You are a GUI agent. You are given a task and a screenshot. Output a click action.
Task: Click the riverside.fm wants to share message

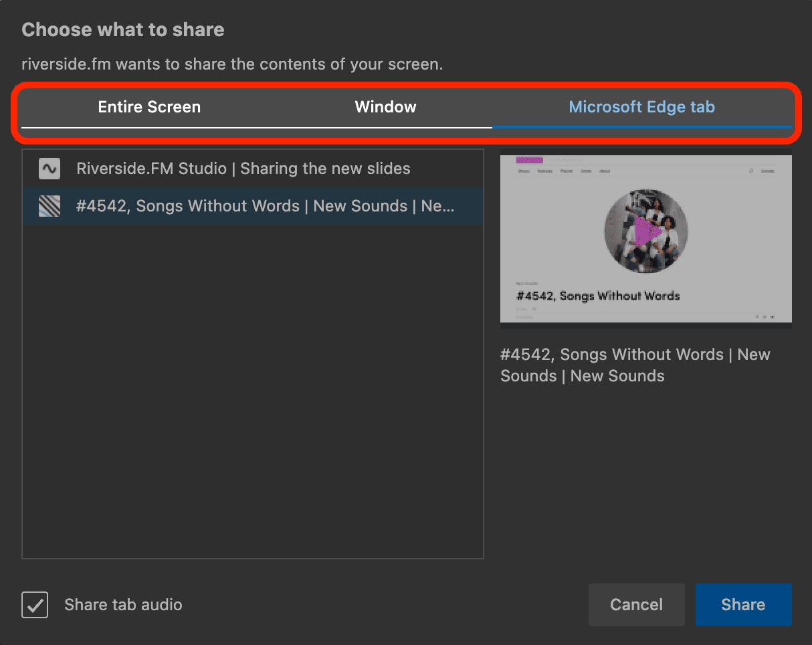[x=232, y=65]
